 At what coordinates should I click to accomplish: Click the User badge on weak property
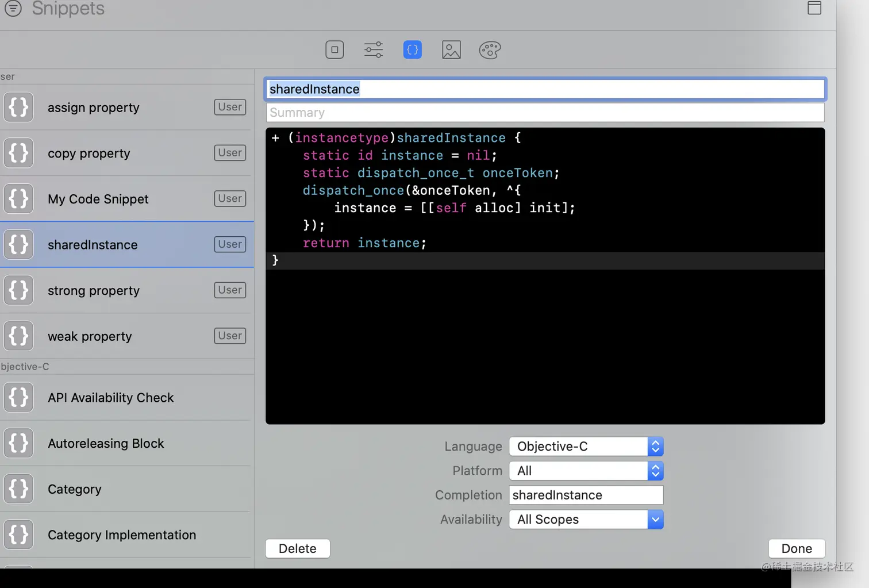click(230, 336)
